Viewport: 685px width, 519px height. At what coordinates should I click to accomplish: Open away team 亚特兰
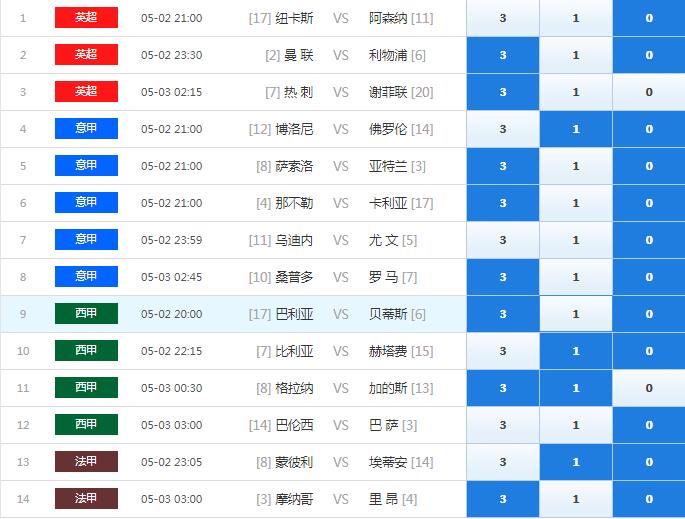click(388, 166)
